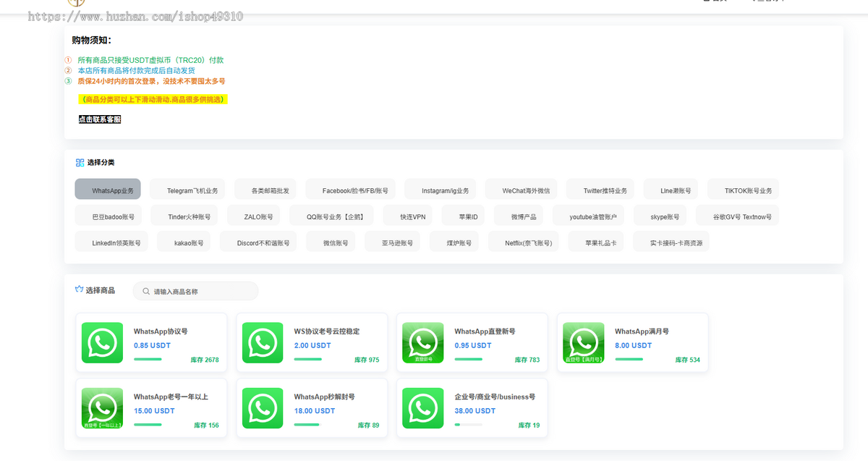The width and height of the screenshot is (868, 461).
Task: Open the WS协议老号云控稳定 product title
Action: [327, 331]
